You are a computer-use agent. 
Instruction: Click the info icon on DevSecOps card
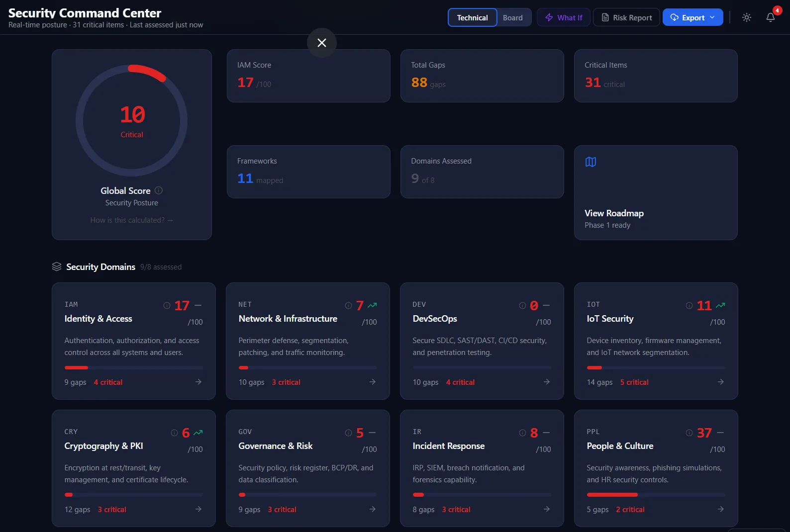pyautogui.click(x=522, y=306)
